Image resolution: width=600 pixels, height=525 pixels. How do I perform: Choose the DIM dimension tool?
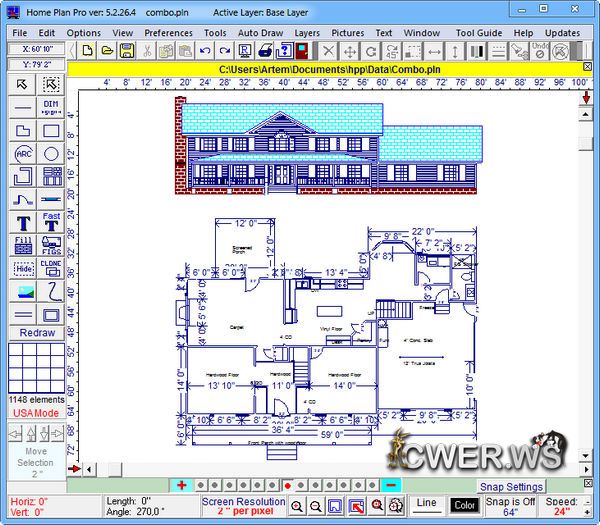click(x=51, y=108)
